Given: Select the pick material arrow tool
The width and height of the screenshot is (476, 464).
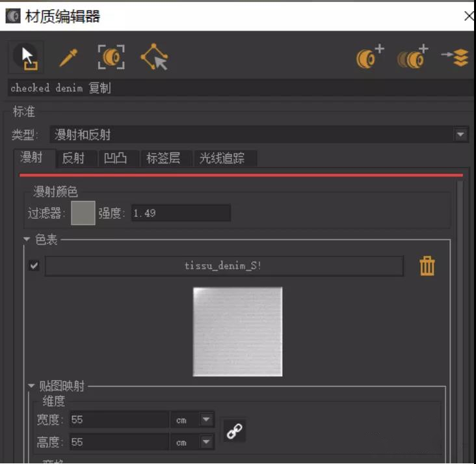Looking at the screenshot, I should pyautogui.click(x=26, y=57).
